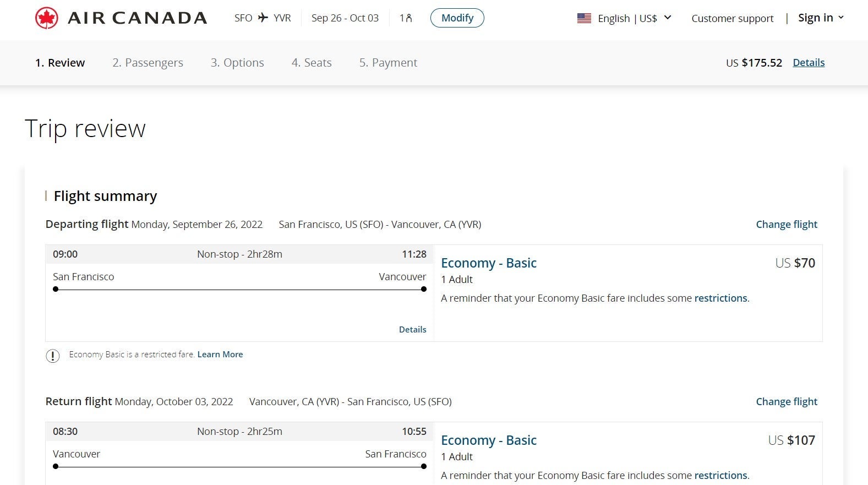Viewport: 868px width, 485px height.
Task: Switch to the 3. Options step
Action: pyautogui.click(x=237, y=63)
